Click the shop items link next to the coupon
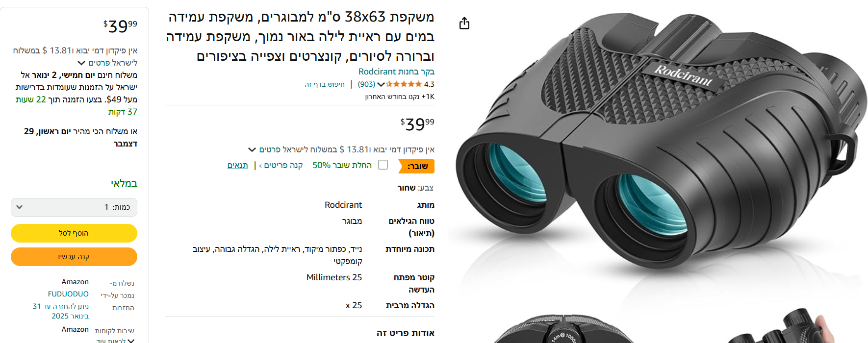Viewport: 868px width, 343px height. [x=281, y=165]
